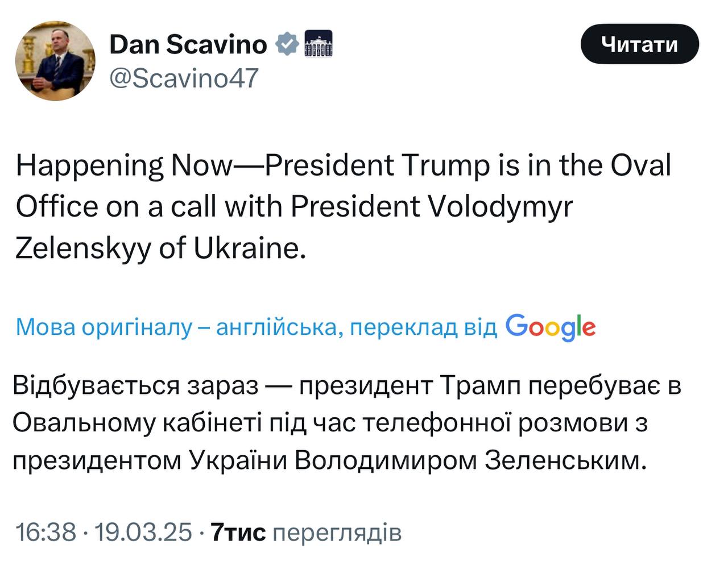Open Dan Scavino's profile picture
The height and width of the screenshot is (565, 728).
(x=55, y=61)
